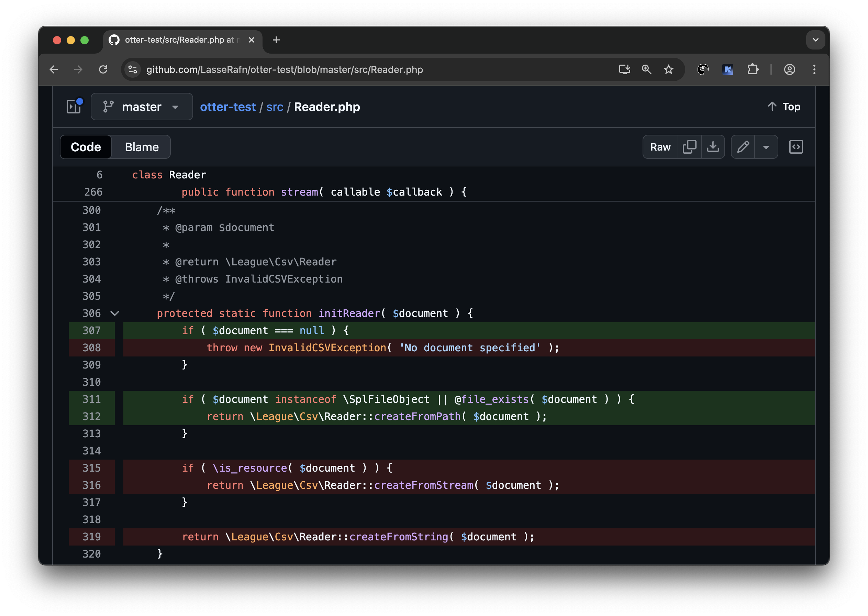868x616 pixels.
Task: Reload the current page
Action: [103, 69]
